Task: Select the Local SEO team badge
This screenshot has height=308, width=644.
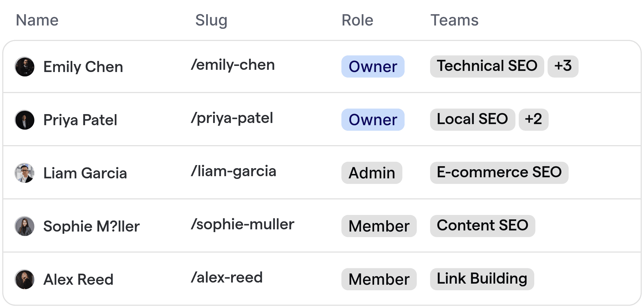Action: tap(472, 120)
